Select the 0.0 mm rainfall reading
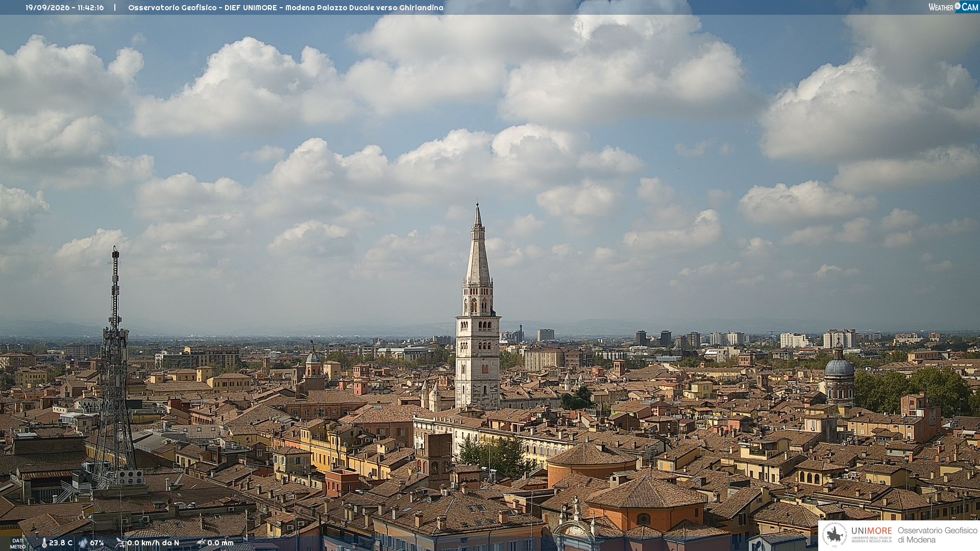 point(220,543)
